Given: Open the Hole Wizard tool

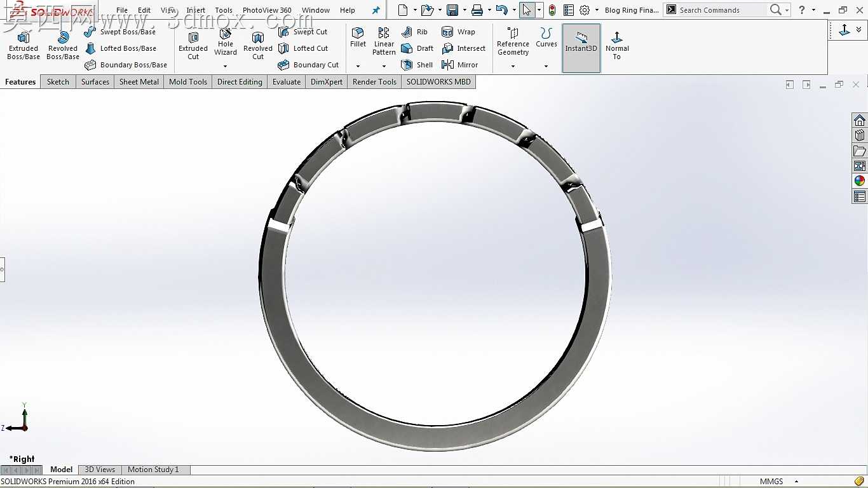Looking at the screenshot, I should point(226,42).
